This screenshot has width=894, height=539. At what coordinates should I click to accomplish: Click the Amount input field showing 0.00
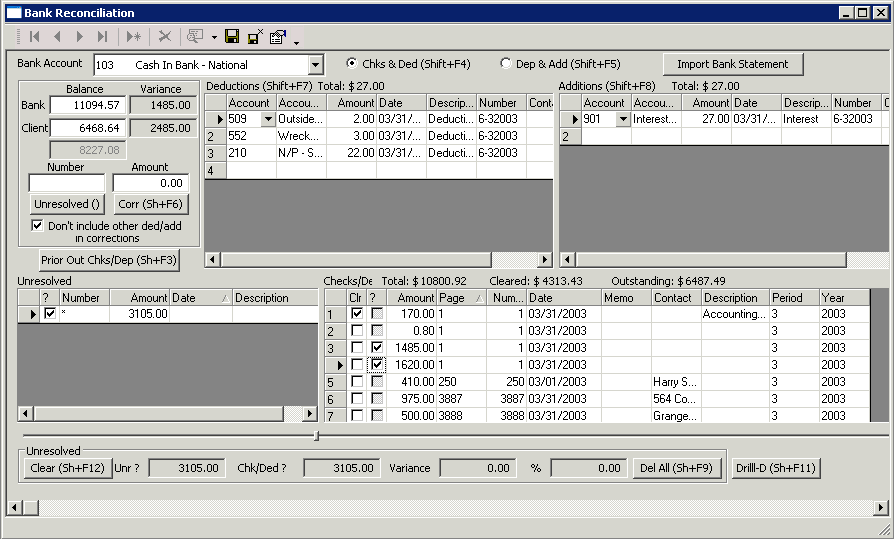coord(151,183)
